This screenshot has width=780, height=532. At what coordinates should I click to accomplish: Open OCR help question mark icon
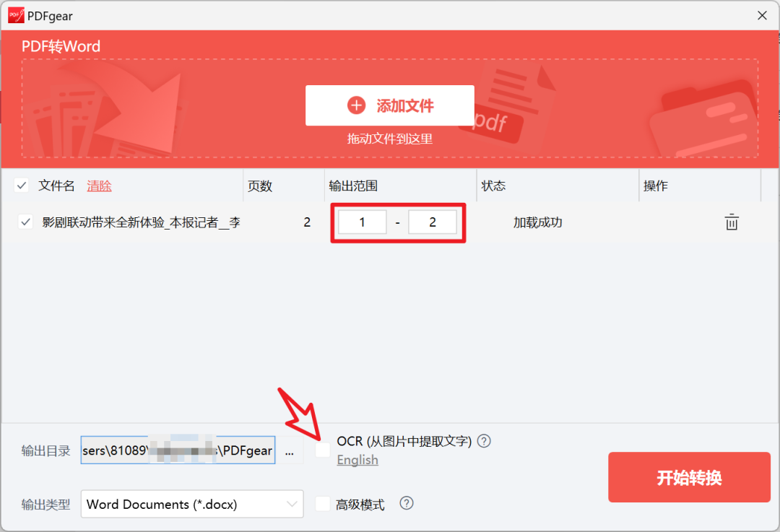484,441
